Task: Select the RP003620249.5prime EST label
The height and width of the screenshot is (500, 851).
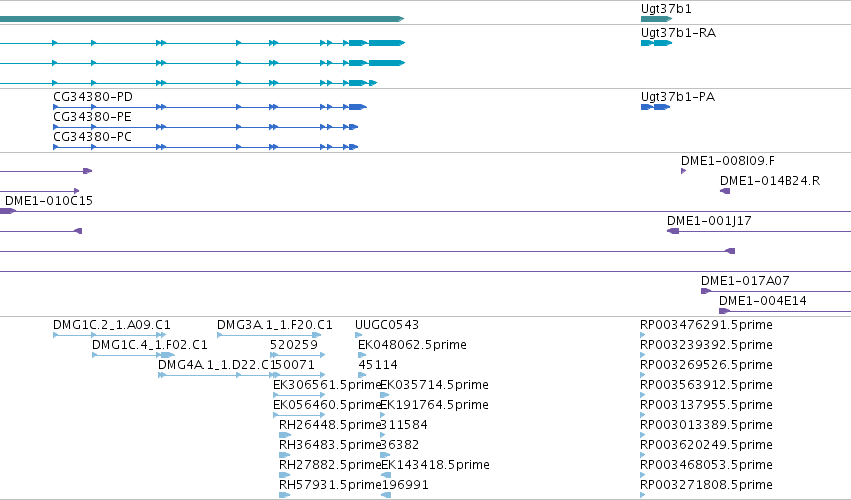Action: pos(706,445)
